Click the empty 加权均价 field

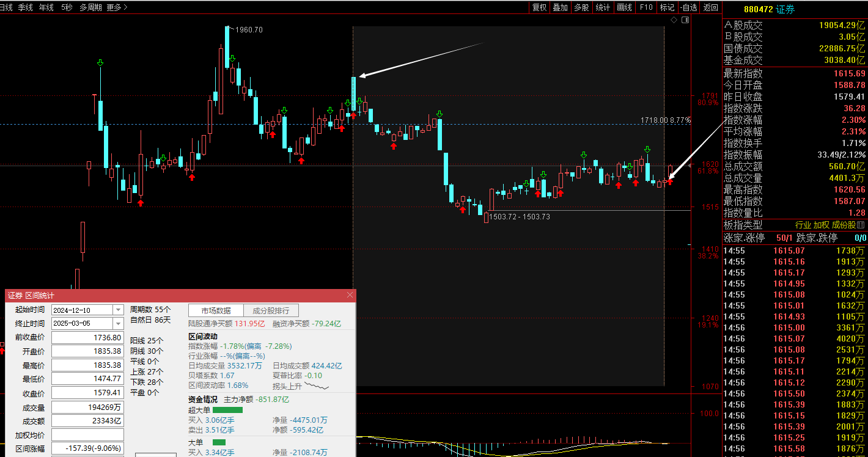(x=87, y=435)
